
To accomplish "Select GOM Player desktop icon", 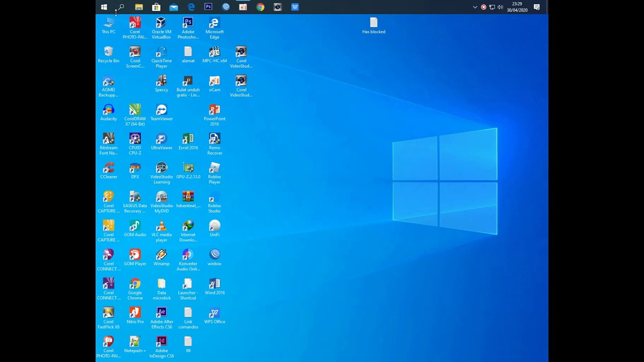I will 135,258.
